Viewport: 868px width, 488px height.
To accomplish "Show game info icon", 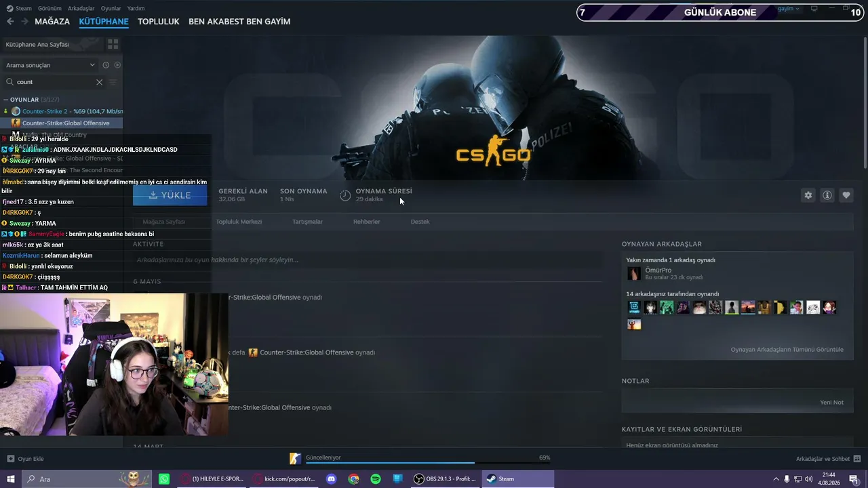I will [827, 195].
